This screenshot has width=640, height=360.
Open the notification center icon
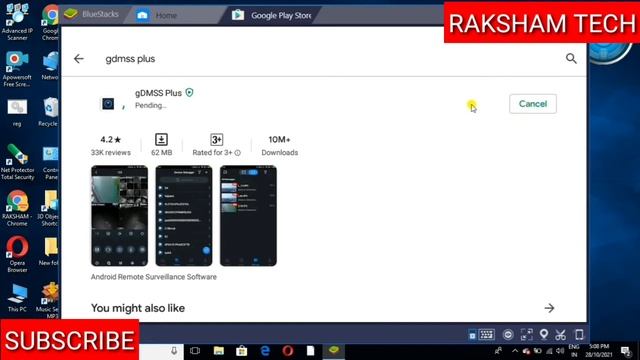pyautogui.click(x=626, y=351)
